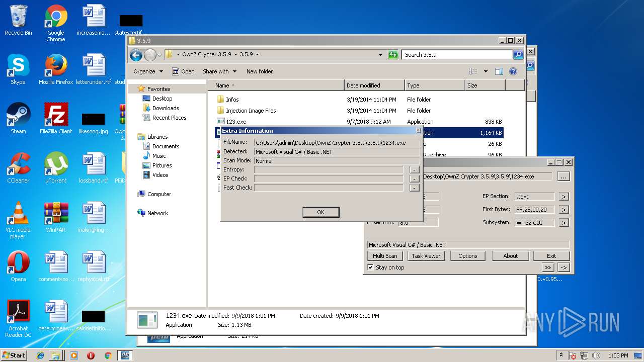Open Windows Media Player in taskbar

pyautogui.click(x=74, y=355)
